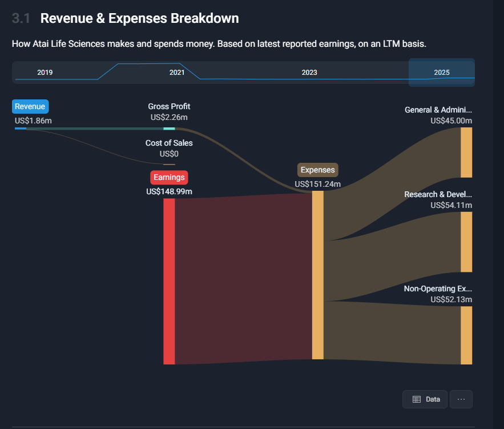Click the red Earnings label

click(x=169, y=177)
